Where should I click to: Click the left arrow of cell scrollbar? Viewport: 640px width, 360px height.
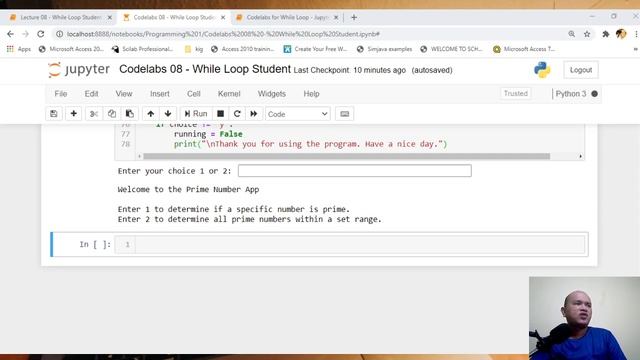140,156
